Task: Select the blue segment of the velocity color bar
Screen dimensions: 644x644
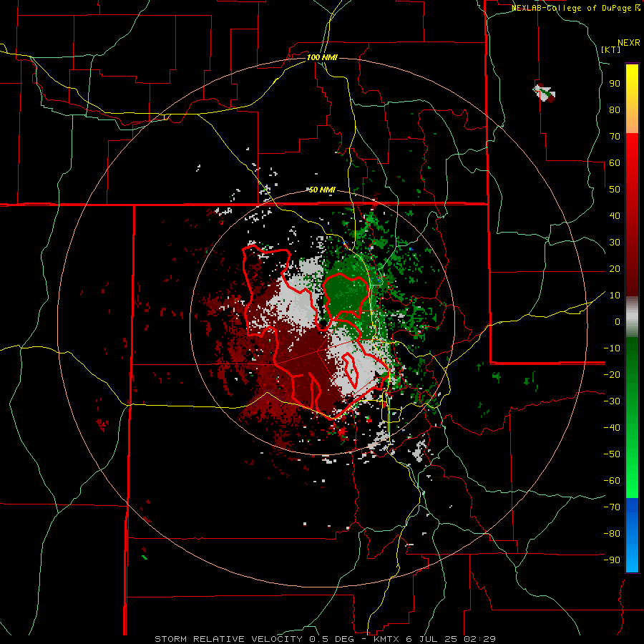Action: tap(632, 535)
